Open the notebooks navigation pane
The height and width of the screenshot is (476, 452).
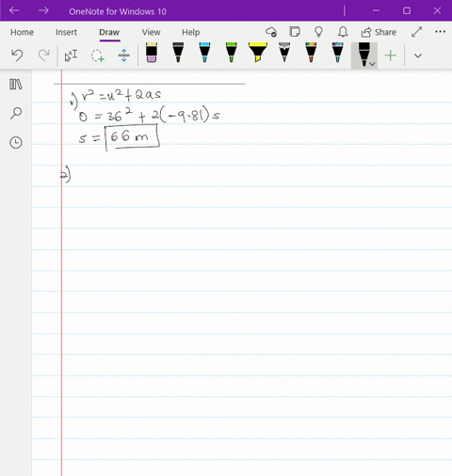[16, 85]
